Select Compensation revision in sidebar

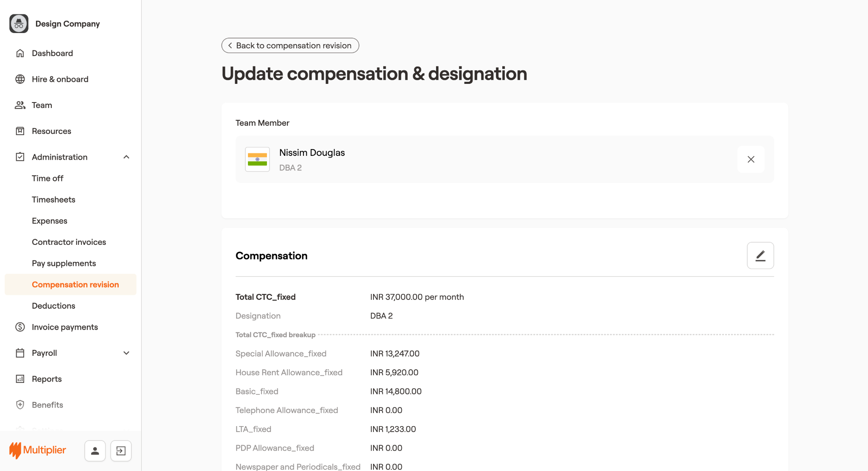(x=75, y=285)
